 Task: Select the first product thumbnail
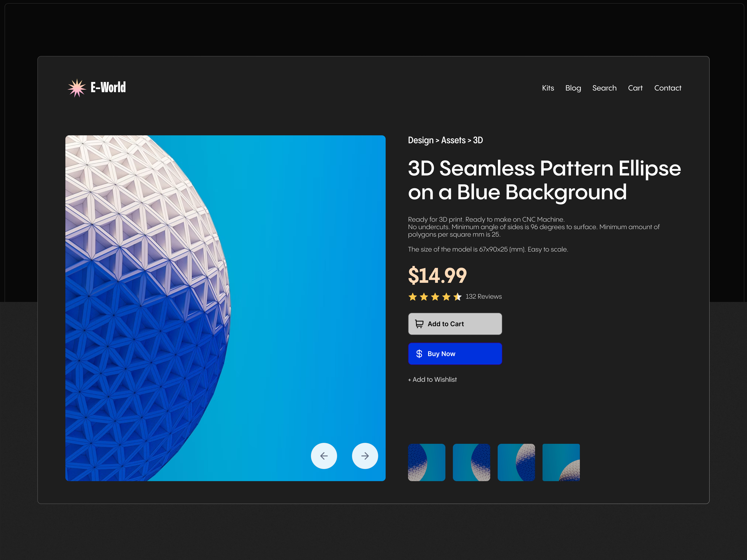[x=426, y=462]
